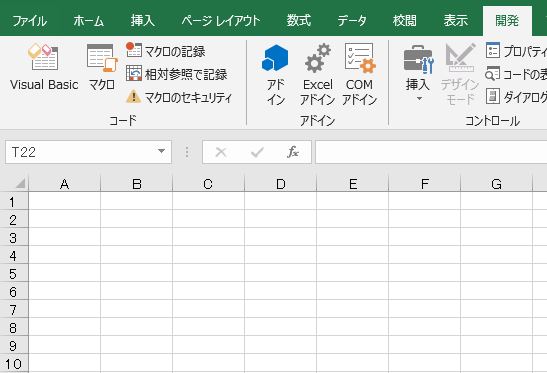Select column C header

coord(208,184)
